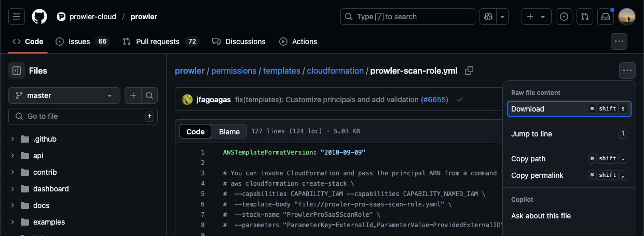This screenshot has height=236, width=644.
Task: Expand the examples folder chevron
Action: (12, 222)
